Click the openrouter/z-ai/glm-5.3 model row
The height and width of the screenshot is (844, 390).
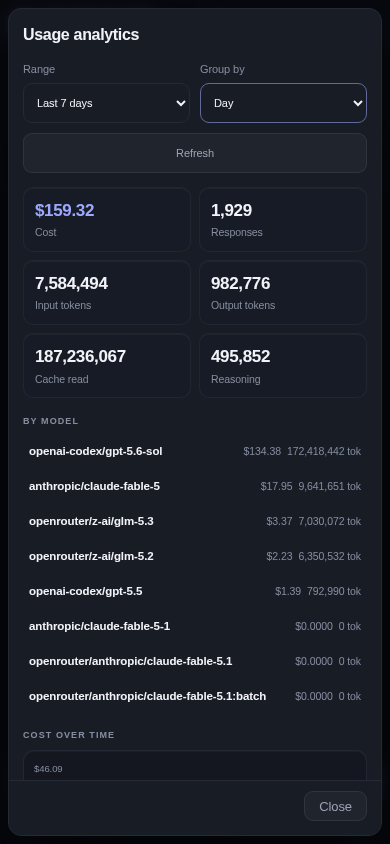tap(195, 521)
